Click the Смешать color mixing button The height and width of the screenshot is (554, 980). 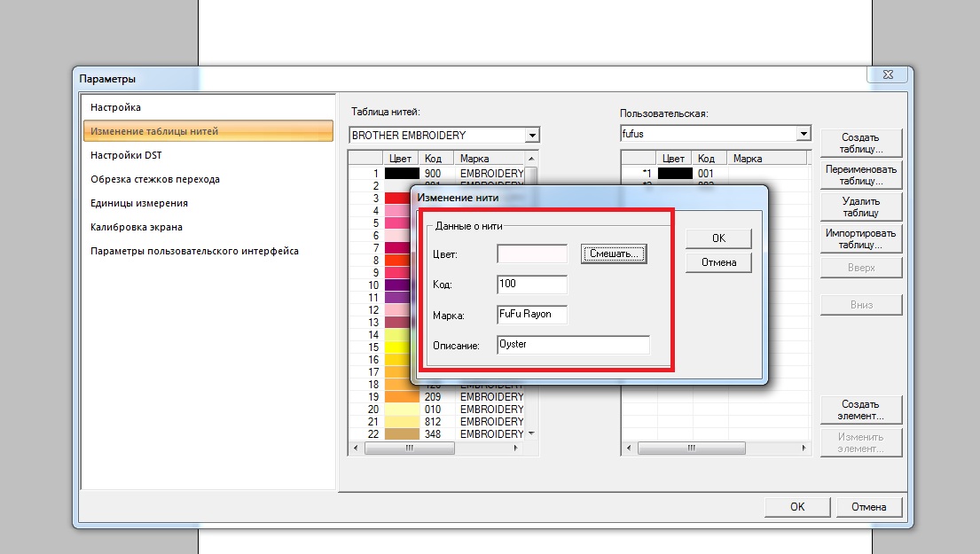click(x=614, y=254)
